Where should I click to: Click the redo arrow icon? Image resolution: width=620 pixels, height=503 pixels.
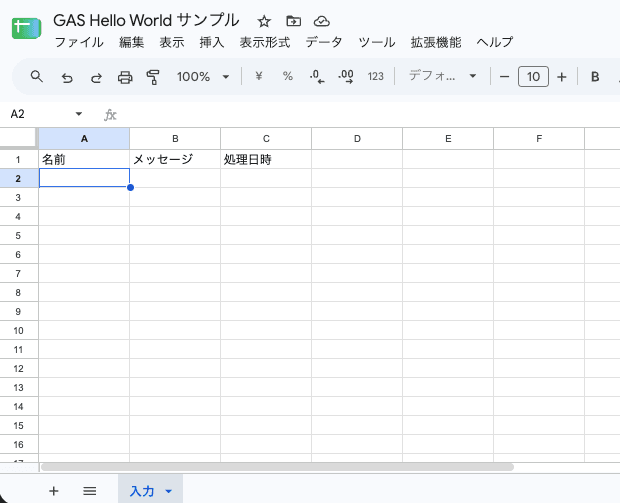click(96, 78)
